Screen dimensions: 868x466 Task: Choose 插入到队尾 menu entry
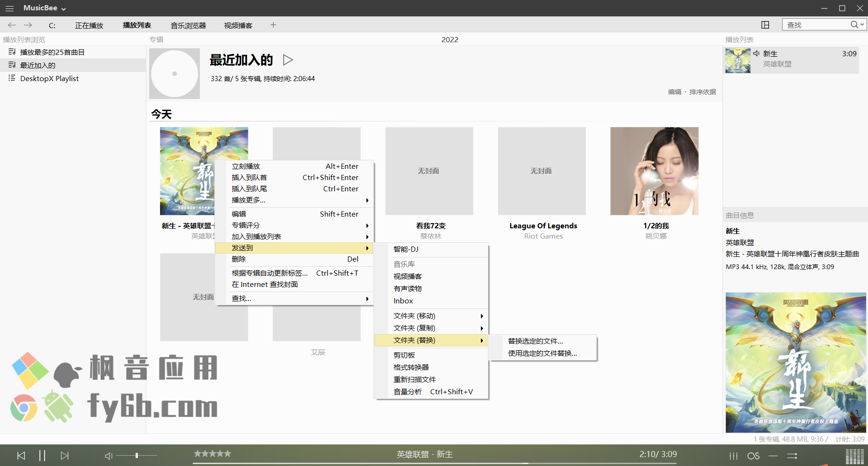(294, 189)
